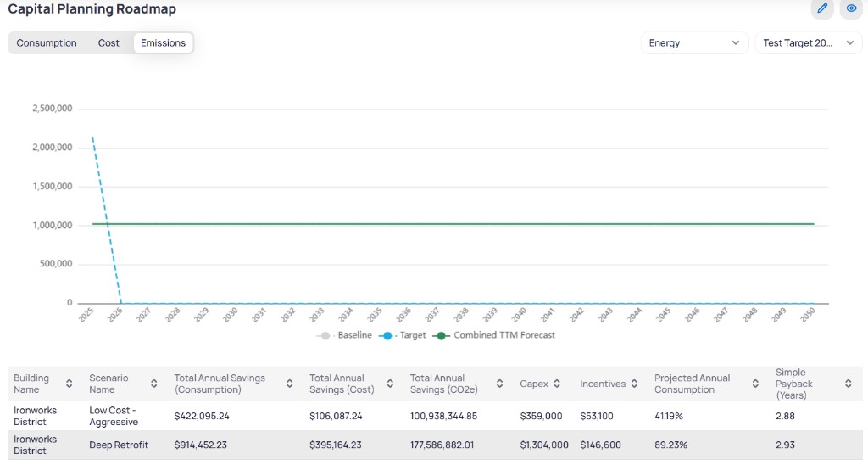Toggle Combined TTM Forecast legend entry
This screenshot has height=465, width=868.
tap(494, 335)
